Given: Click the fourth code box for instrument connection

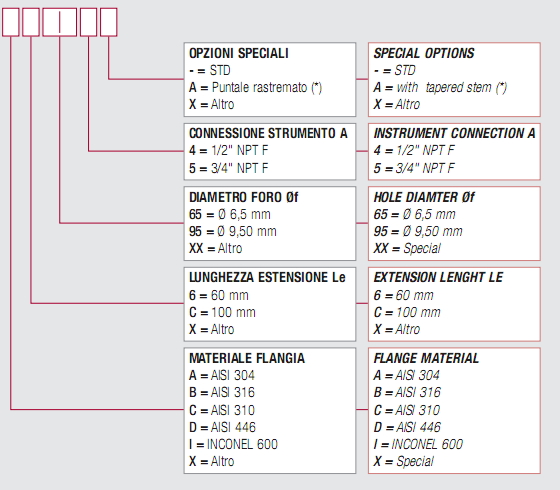Looking at the screenshot, I should pos(89,22).
